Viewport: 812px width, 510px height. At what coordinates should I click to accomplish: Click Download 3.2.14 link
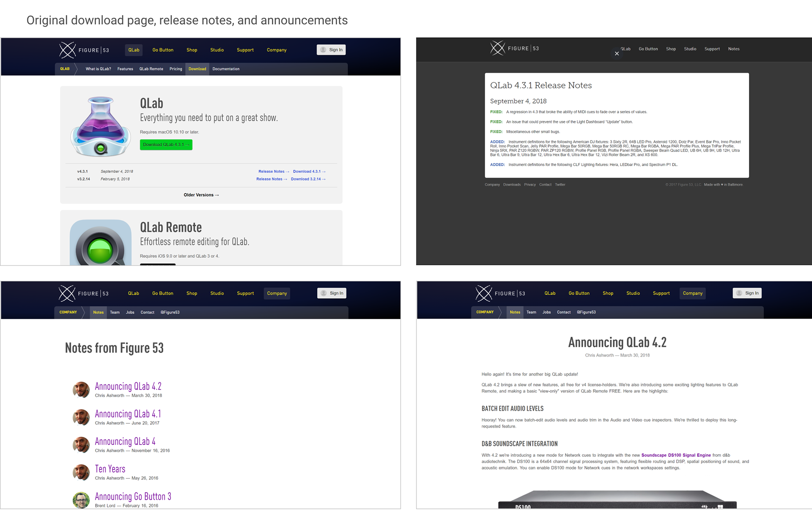coord(308,179)
